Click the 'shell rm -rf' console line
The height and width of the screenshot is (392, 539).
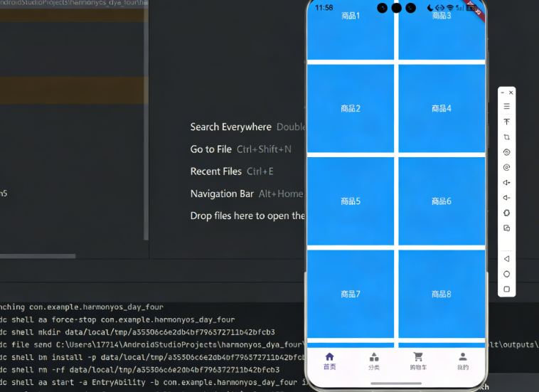pyautogui.click(x=140, y=370)
